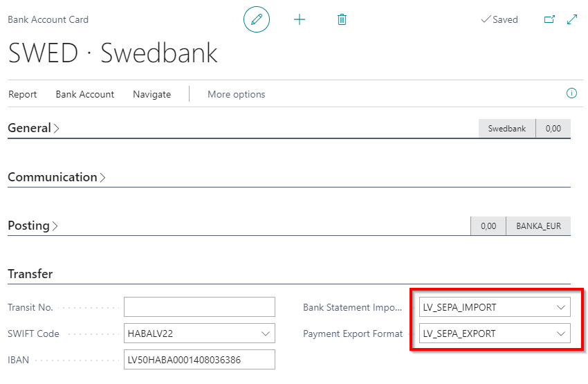Click SWIFT Code field with HABALV22

click(x=199, y=333)
